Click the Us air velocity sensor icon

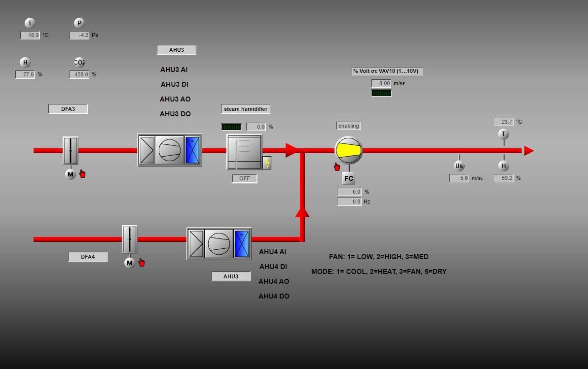[x=459, y=166]
